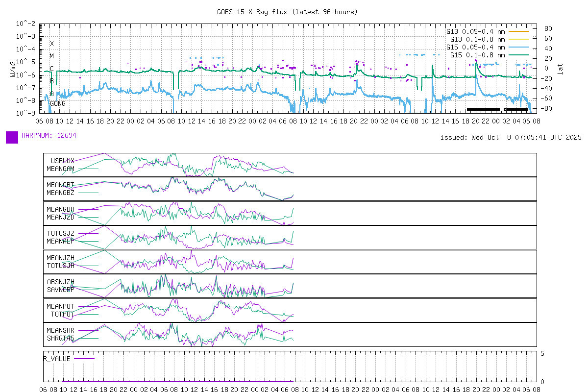Viewport: 588px width, 392px height.
Task: Select legend text 'G15 0.1-0.8 nm'
Action: [478, 55]
